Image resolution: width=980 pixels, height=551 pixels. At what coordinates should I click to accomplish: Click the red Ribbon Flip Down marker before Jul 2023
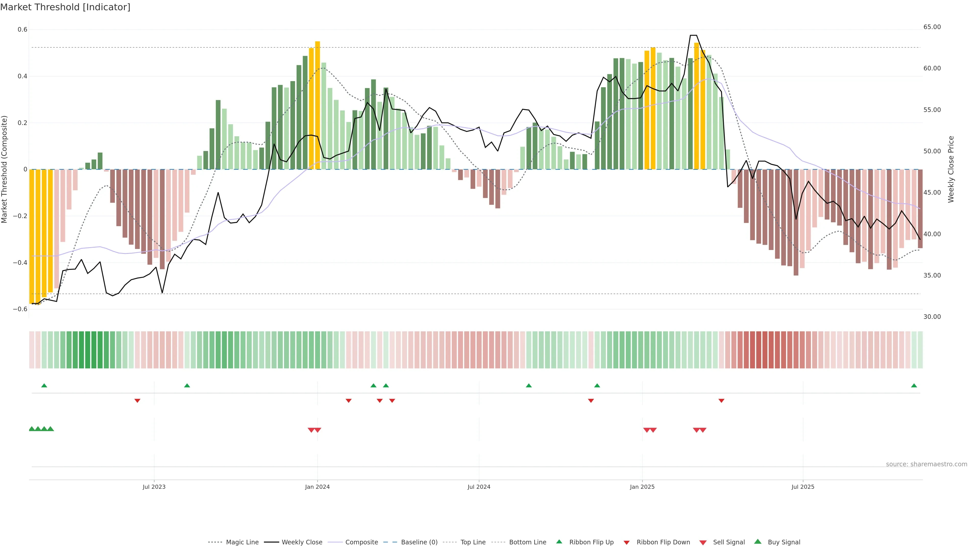pos(137,401)
